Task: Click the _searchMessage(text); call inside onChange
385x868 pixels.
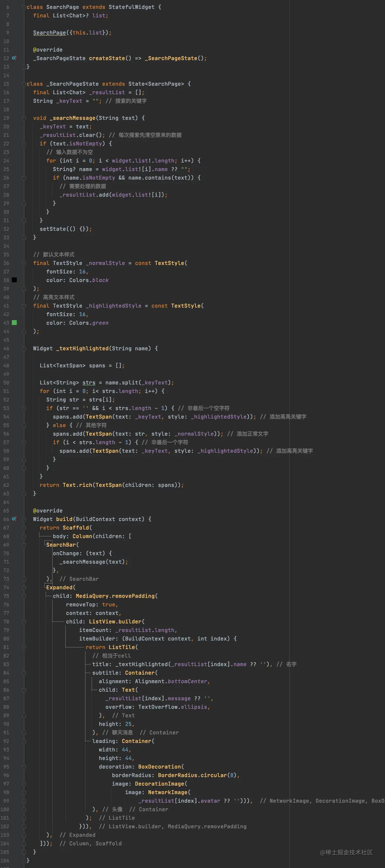Action: point(94,562)
